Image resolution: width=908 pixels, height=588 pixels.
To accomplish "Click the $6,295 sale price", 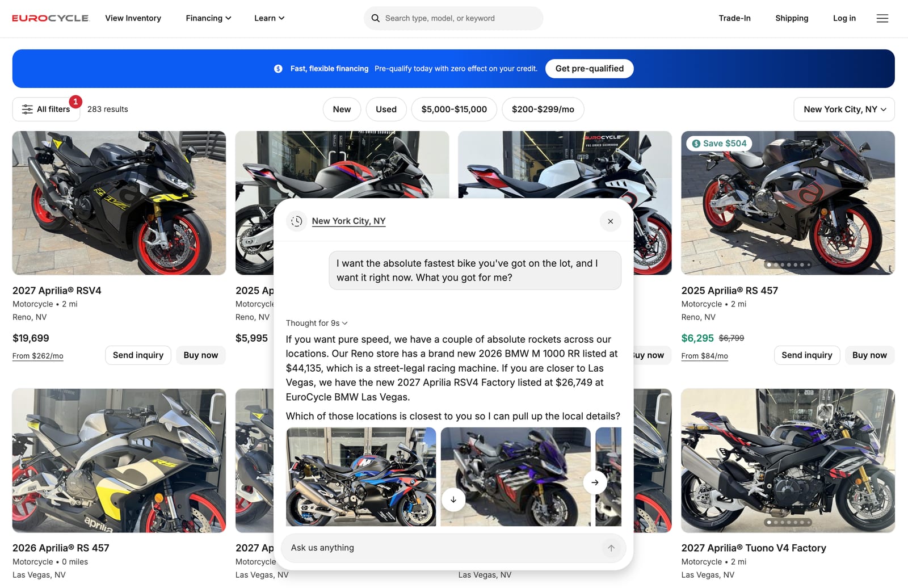I will [697, 338].
